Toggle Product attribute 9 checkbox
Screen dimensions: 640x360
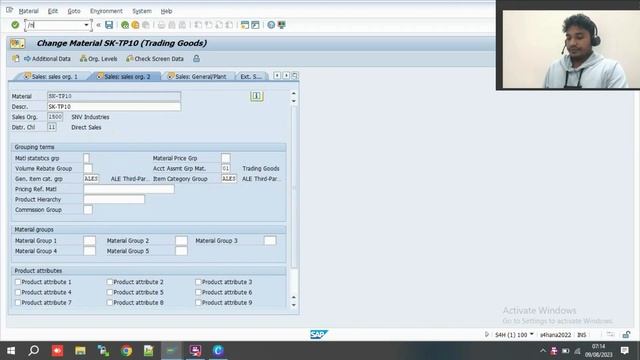click(x=198, y=302)
